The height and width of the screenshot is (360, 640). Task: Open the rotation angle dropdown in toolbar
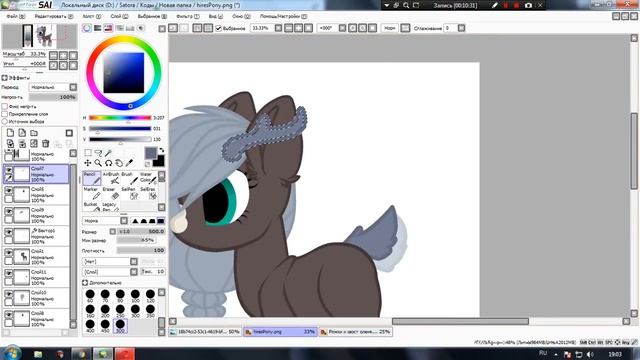pyautogui.click(x=342, y=28)
